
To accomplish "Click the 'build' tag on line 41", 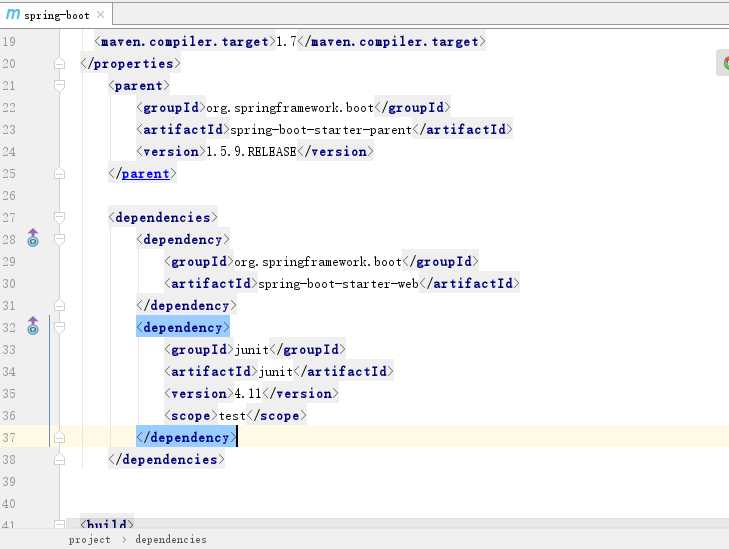I will tap(107, 524).
